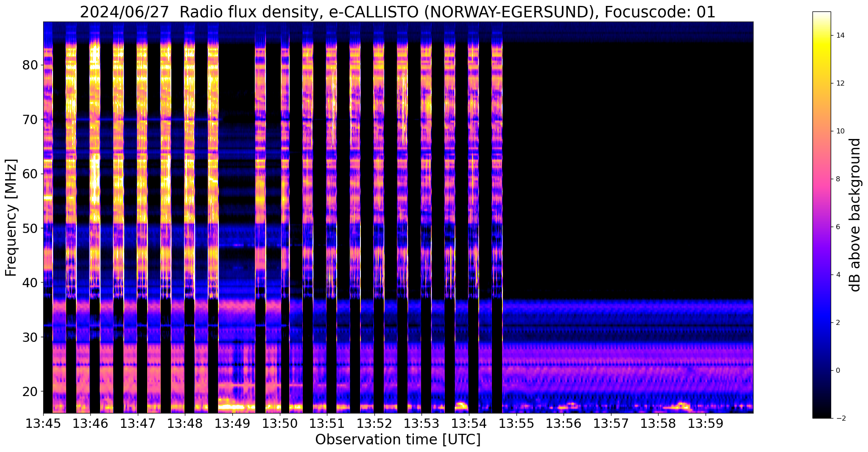Click the 13:48 time tick label
This screenshot has width=868, height=452.
185,423
